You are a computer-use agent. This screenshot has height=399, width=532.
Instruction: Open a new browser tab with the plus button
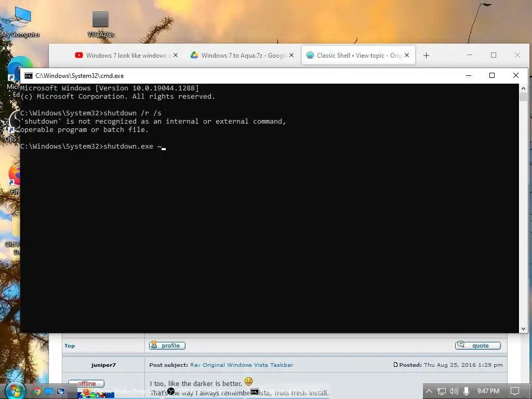(427, 55)
